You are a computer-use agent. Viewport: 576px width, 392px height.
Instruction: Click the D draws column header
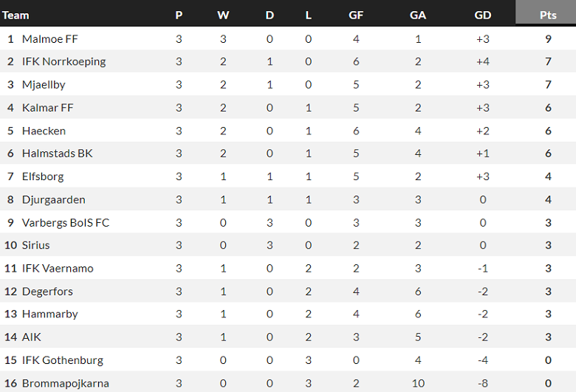click(270, 15)
